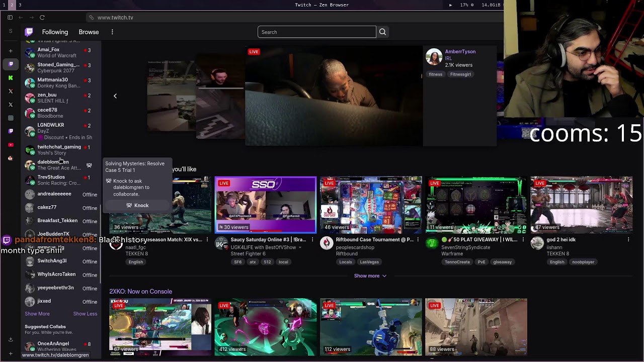Open the 112 viewers stream thumbnail
Viewport: 644px width, 362px height.
(x=371, y=327)
